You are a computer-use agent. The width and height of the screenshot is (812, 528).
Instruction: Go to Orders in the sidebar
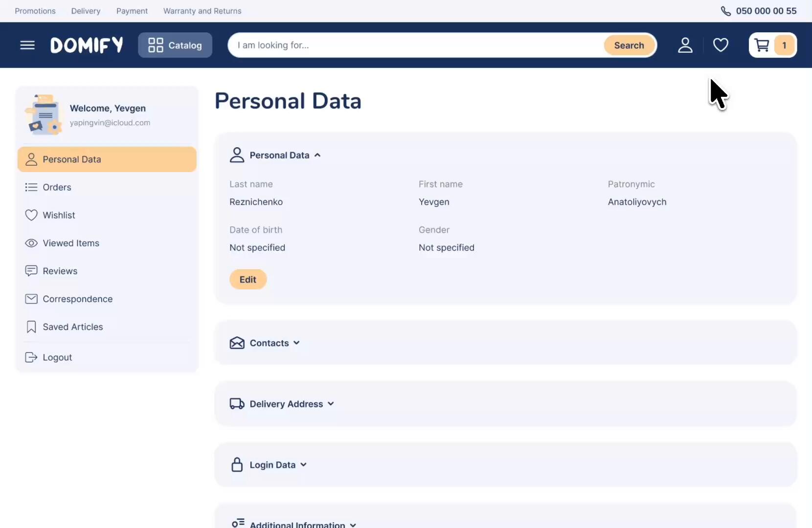(x=57, y=187)
